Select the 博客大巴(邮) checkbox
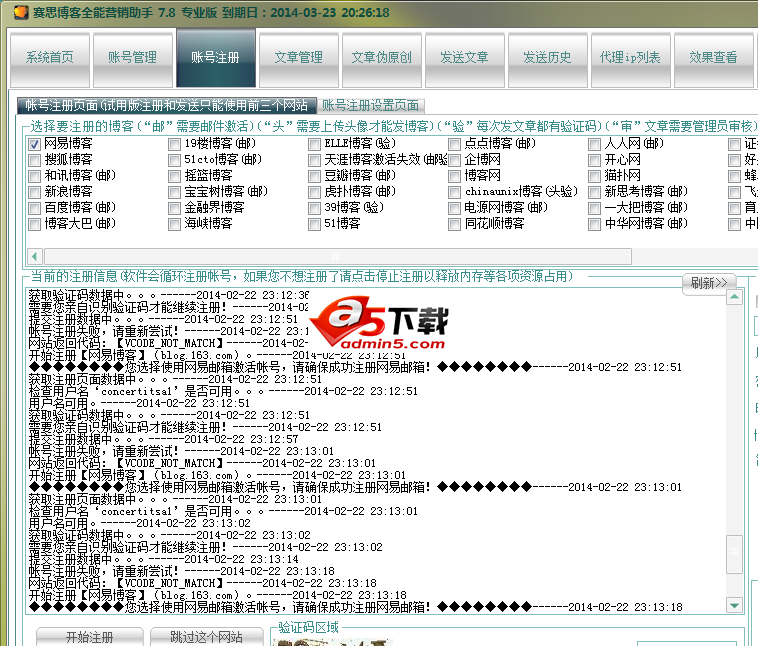This screenshot has width=758, height=646. [x=34, y=224]
